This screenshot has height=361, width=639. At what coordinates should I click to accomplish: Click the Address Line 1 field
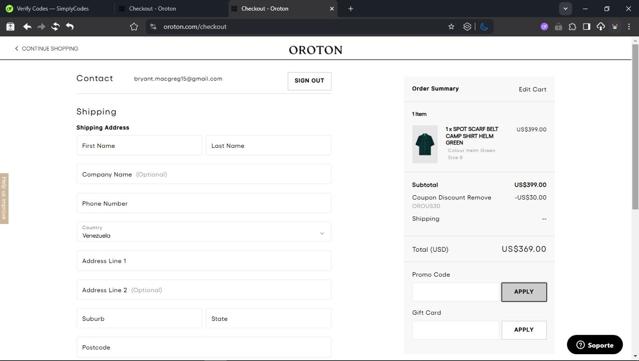[204, 261]
